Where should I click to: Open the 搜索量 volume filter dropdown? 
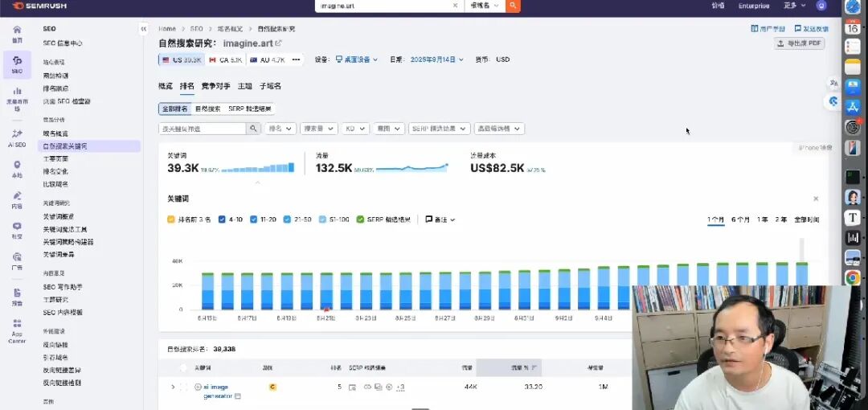[x=319, y=129]
